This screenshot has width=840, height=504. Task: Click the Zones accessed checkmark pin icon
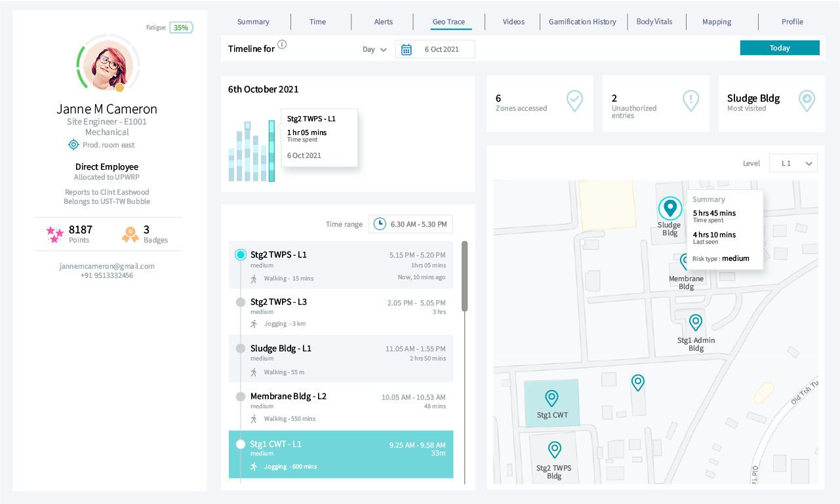pos(574,101)
